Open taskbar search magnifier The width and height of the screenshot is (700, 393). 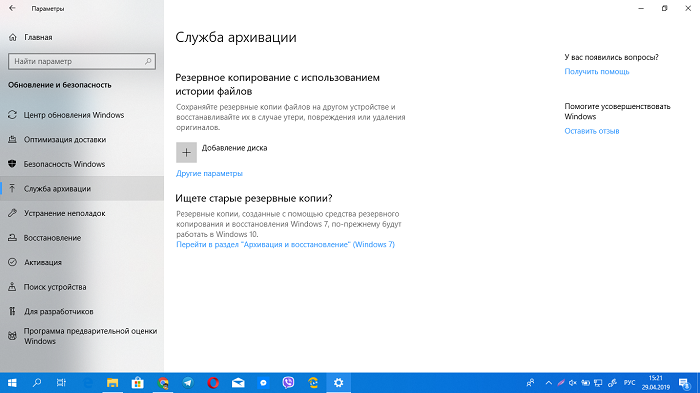coord(37,383)
